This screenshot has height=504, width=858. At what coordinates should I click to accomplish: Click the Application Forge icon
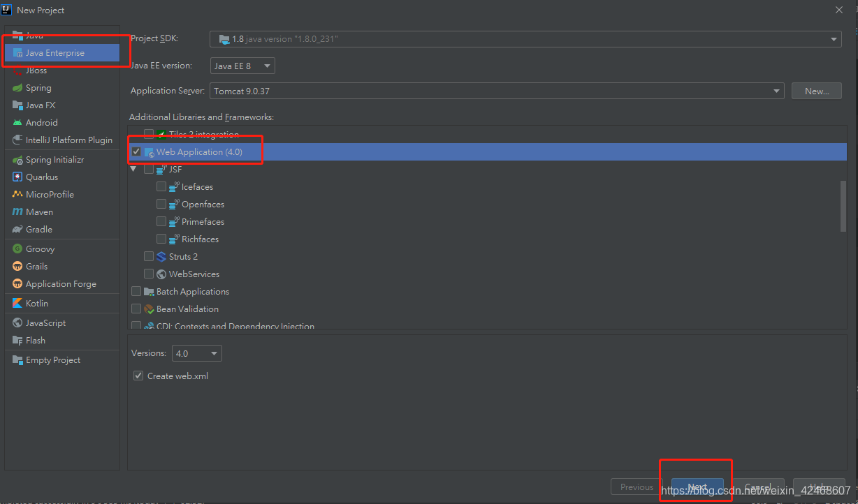tap(17, 284)
